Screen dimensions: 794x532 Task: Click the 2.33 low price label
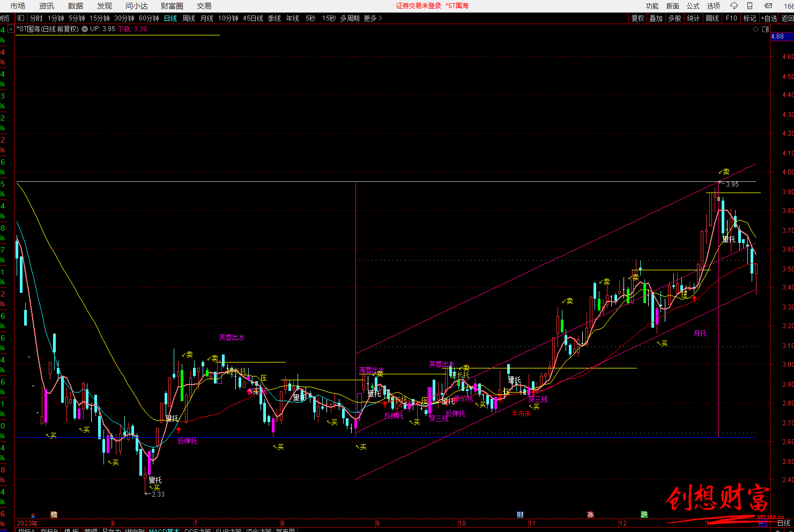(x=158, y=494)
